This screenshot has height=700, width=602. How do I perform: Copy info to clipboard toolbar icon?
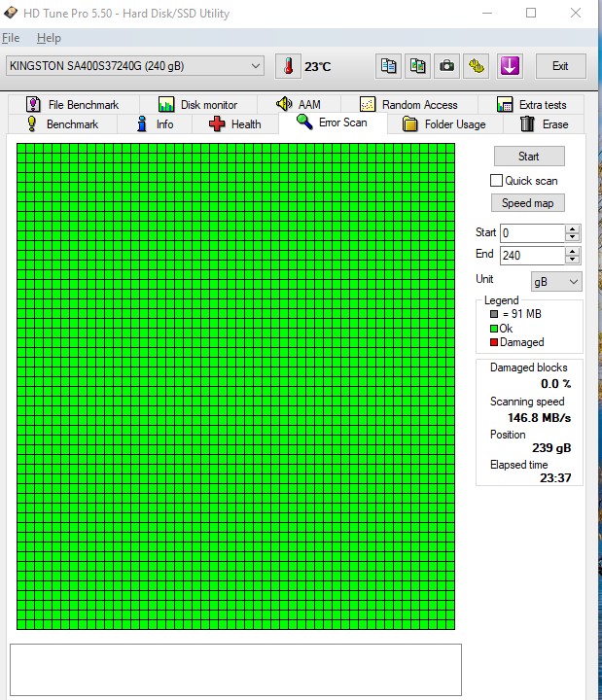click(388, 66)
